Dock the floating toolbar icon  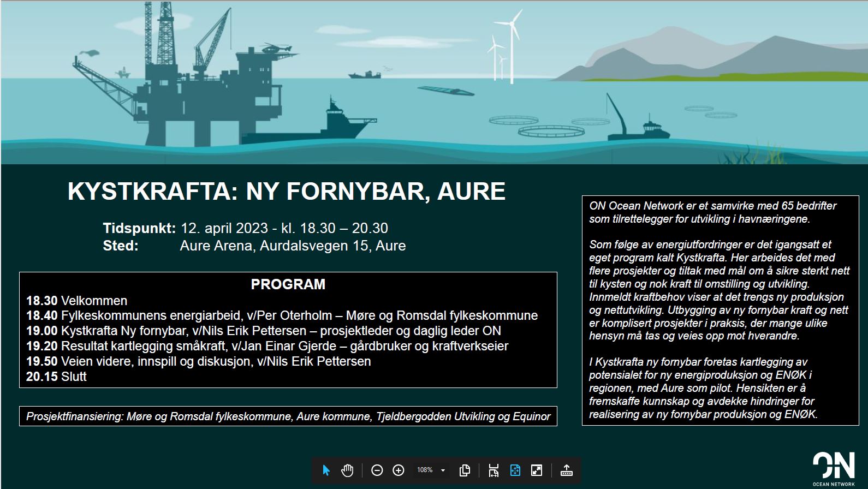coord(566,470)
